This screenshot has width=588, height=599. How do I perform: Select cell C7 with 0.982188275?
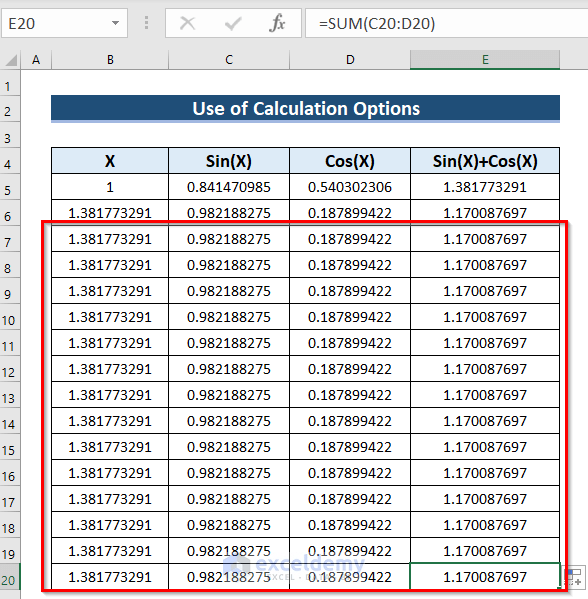229,239
